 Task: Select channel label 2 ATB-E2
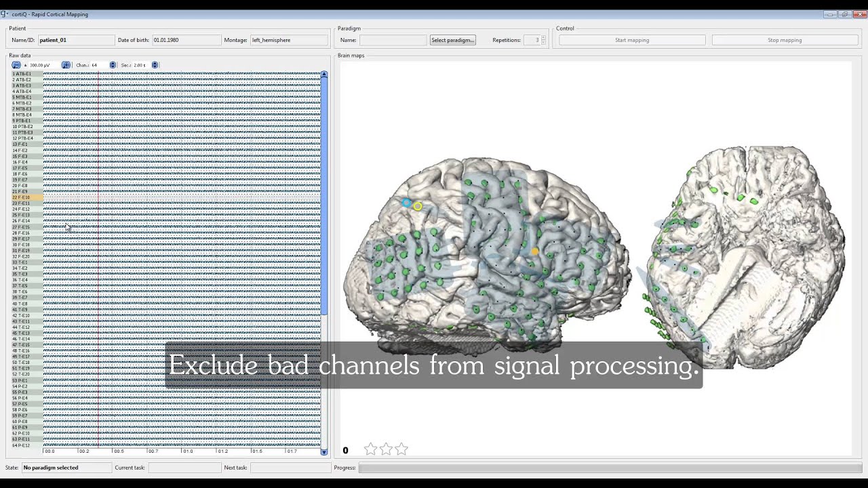coord(27,80)
